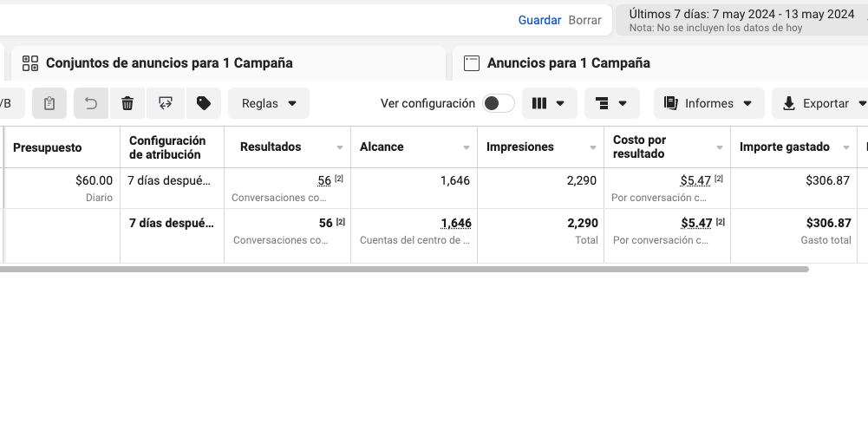This screenshot has height=424, width=868.
Task: Sort by the Resultados column header
Action: (x=271, y=147)
